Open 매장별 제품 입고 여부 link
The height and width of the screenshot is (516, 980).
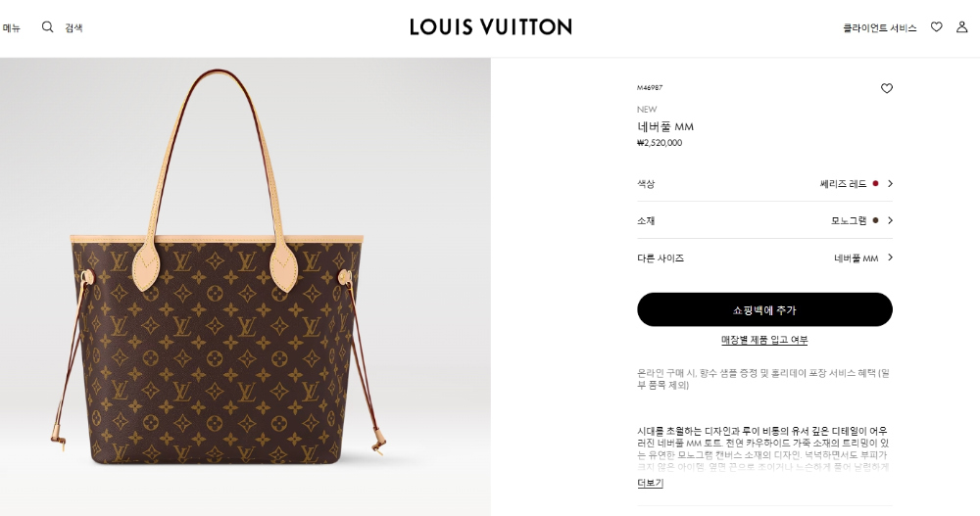764,340
